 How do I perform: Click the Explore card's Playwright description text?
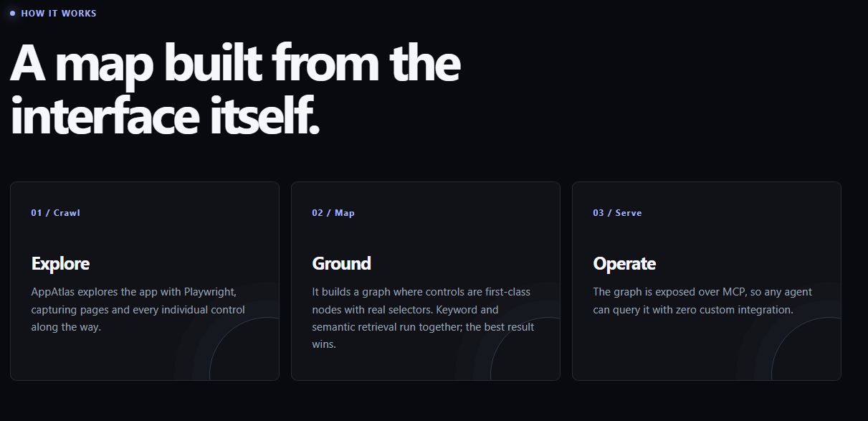[x=138, y=310]
